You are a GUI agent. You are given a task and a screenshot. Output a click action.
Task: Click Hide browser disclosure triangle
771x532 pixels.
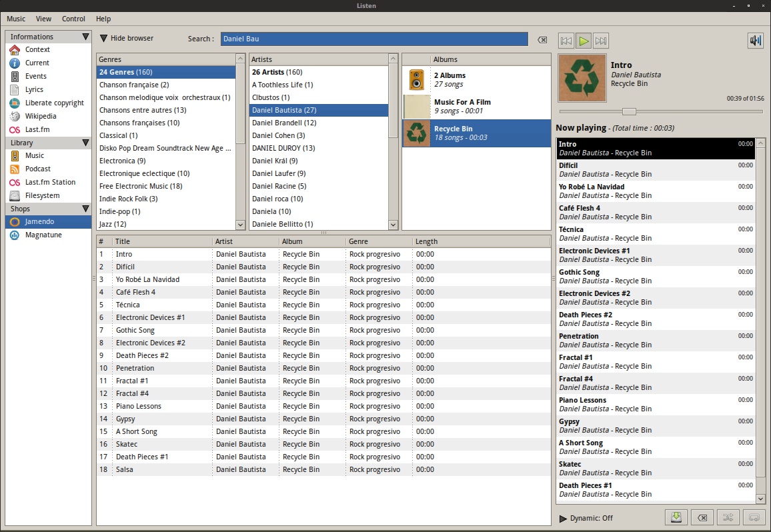(103, 39)
